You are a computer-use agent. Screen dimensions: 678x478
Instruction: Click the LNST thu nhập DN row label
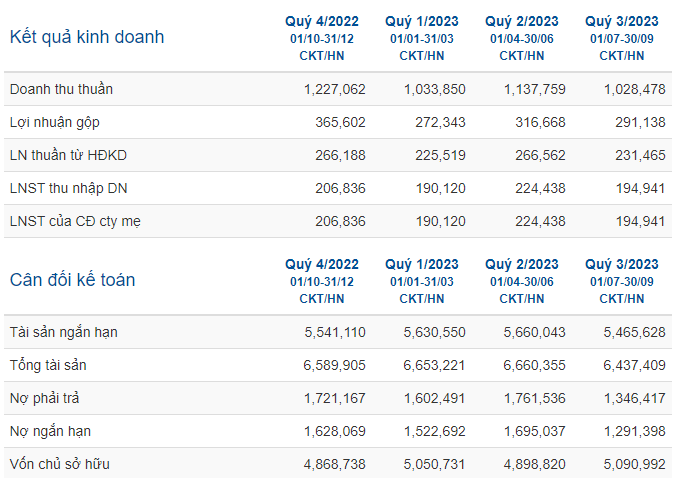(68, 188)
